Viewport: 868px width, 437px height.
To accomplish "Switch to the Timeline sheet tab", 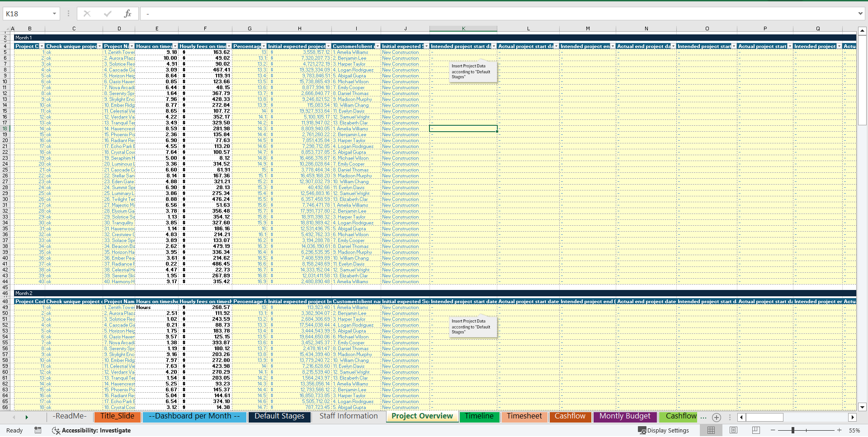I will tap(479, 416).
